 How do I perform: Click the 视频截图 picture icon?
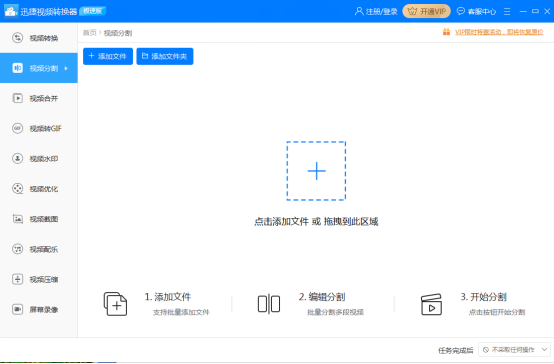[17, 219]
